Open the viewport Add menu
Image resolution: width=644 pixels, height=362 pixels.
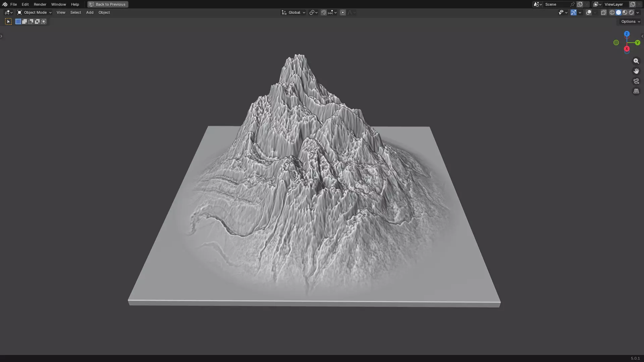pos(90,12)
